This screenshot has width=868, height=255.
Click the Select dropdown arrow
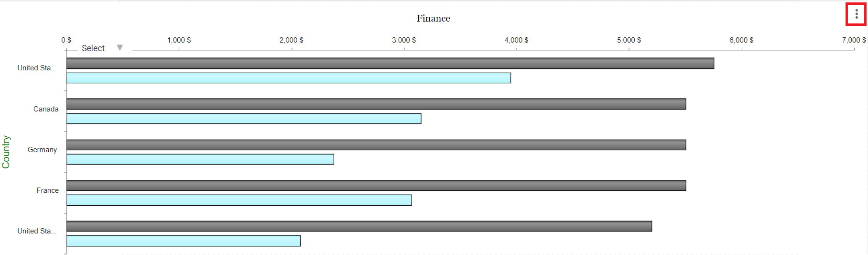[x=120, y=48]
